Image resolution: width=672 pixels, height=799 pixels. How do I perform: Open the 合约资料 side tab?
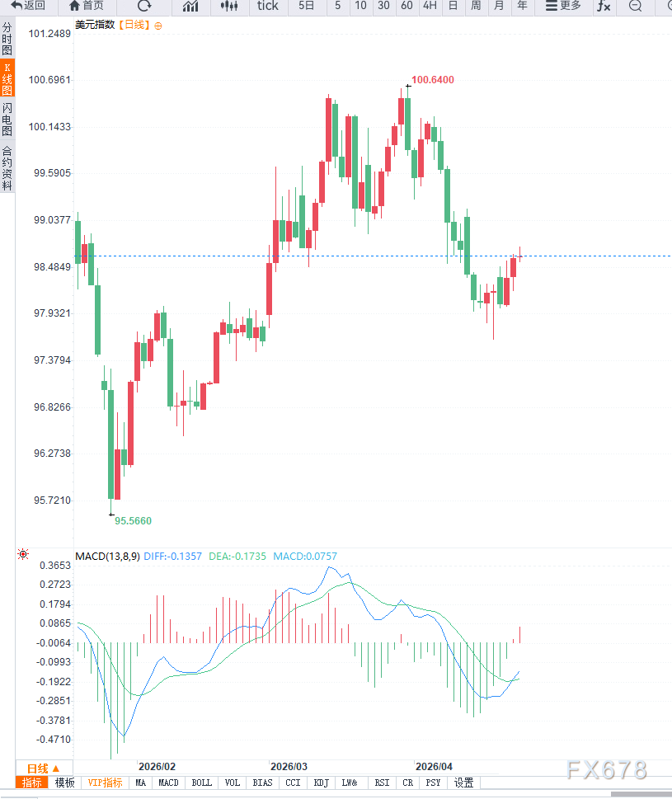(x=7, y=168)
